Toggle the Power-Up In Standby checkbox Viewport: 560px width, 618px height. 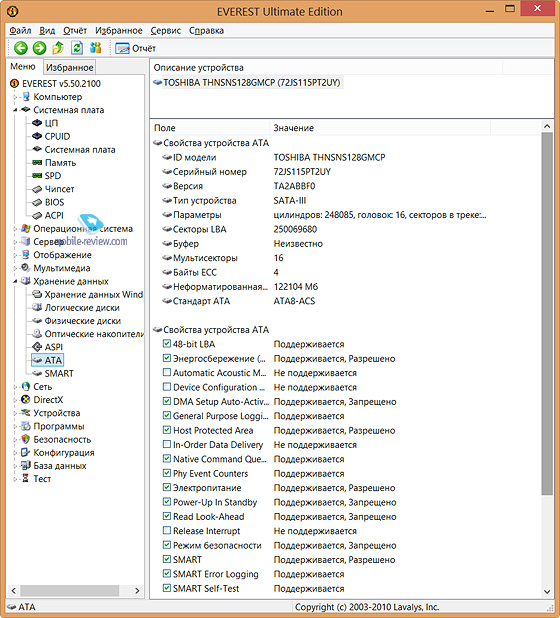point(167,502)
